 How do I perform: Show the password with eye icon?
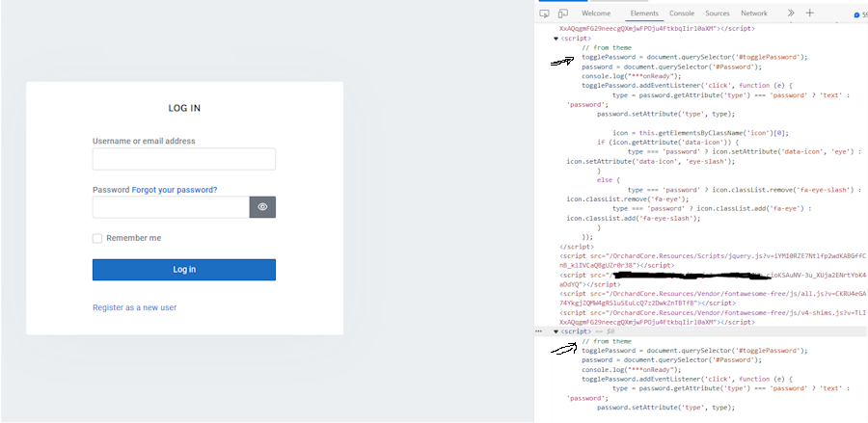[x=262, y=207]
